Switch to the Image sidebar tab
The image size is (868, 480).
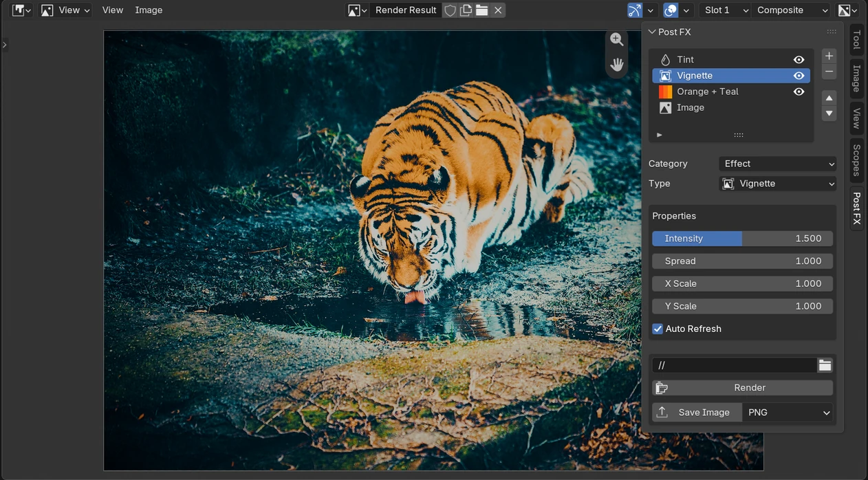(856, 79)
